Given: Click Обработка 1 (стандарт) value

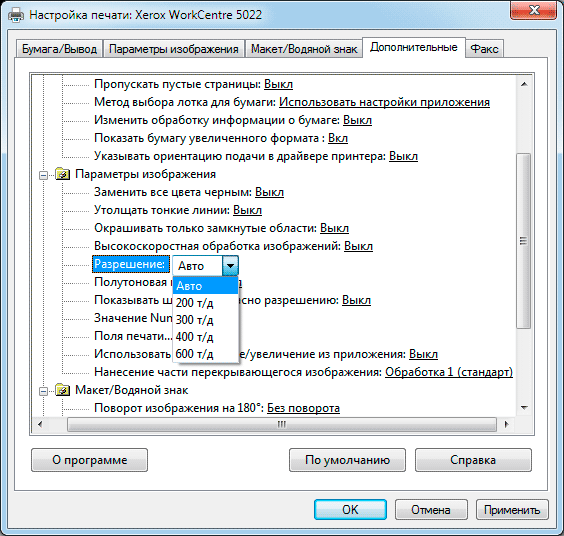Looking at the screenshot, I should [449, 372].
